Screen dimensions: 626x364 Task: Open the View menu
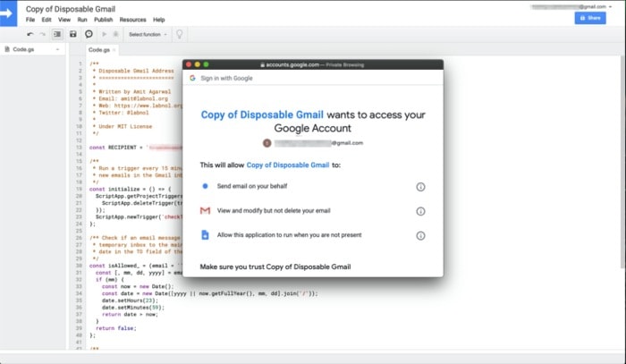[64, 20]
